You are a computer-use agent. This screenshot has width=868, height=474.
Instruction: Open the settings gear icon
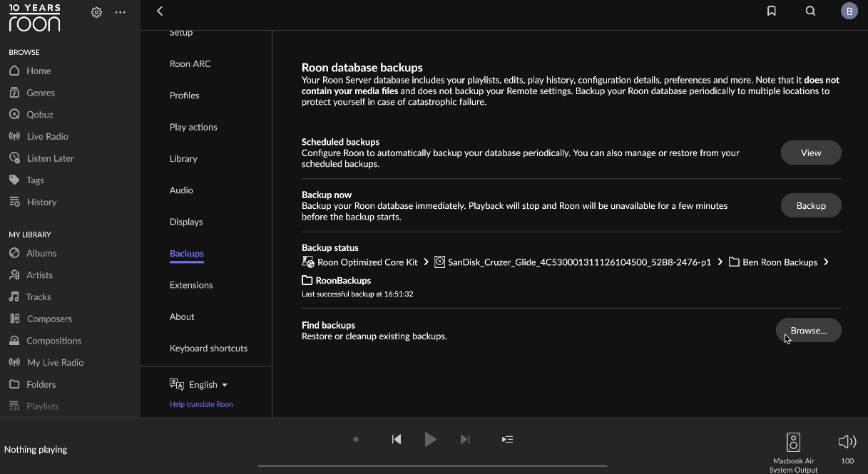click(97, 12)
